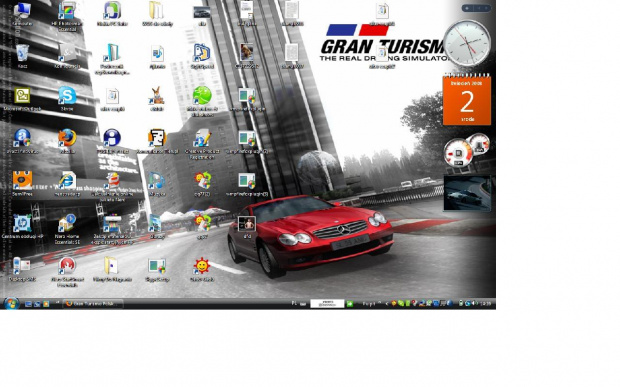Open the gg77(1) installer icon
The image size is (620, 387).
(202, 181)
